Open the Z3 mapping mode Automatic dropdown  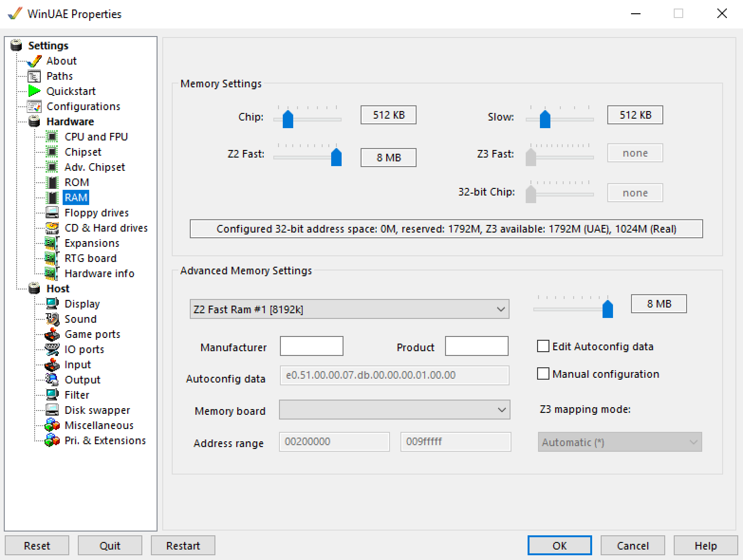point(620,442)
